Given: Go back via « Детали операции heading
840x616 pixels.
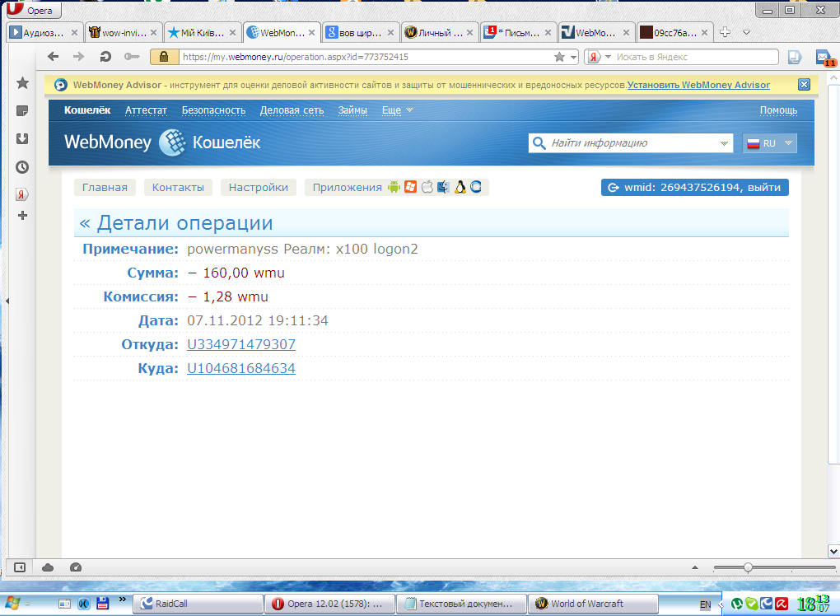Looking at the screenshot, I should click(x=176, y=223).
